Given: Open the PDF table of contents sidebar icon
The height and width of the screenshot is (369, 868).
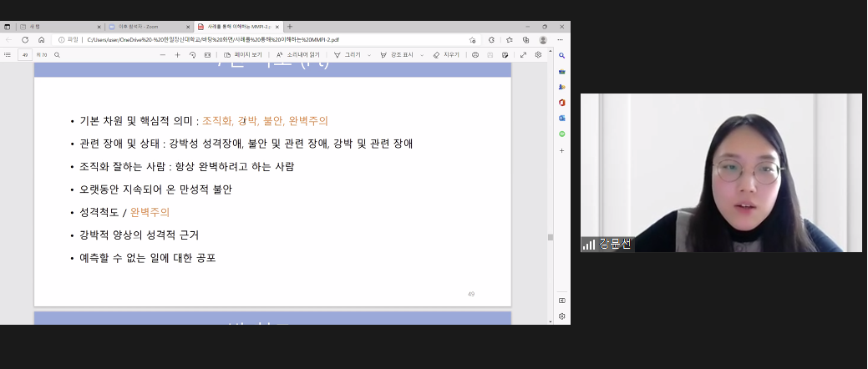Looking at the screenshot, I should (x=8, y=55).
